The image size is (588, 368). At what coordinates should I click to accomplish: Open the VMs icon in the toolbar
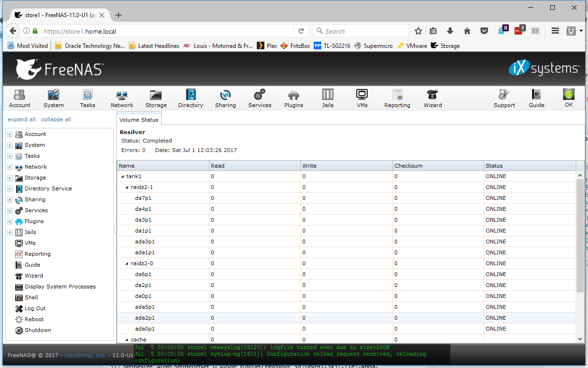pyautogui.click(x=362, y=98)
